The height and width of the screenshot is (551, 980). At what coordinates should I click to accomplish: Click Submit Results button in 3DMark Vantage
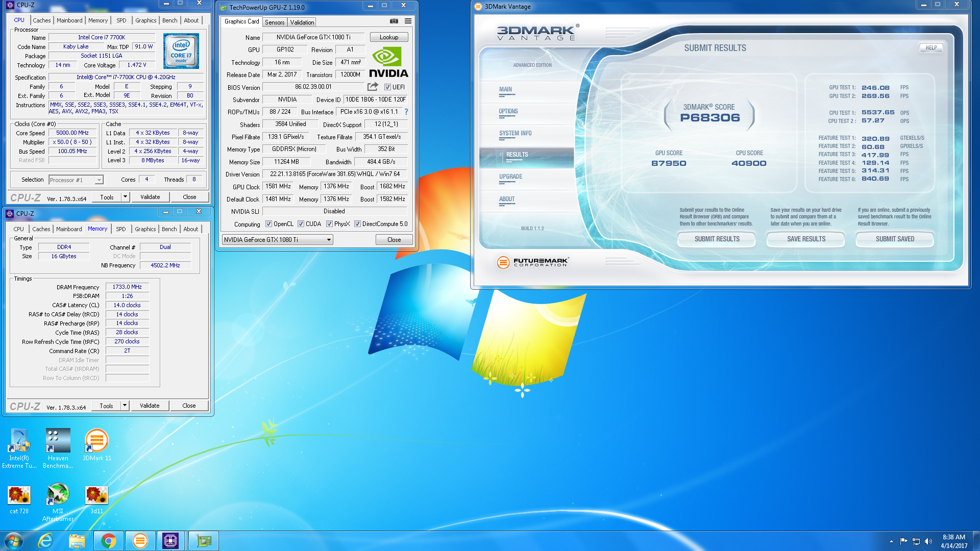pyautogui.click(x=717, y=239)
